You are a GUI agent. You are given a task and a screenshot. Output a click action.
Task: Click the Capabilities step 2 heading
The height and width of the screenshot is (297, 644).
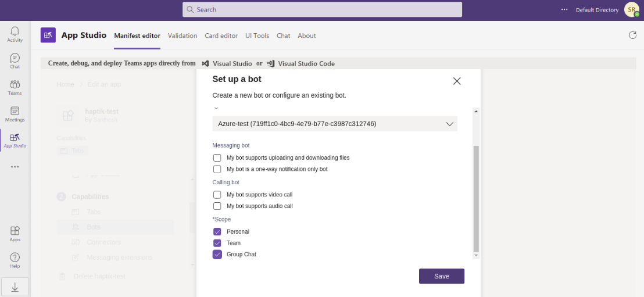90,197
